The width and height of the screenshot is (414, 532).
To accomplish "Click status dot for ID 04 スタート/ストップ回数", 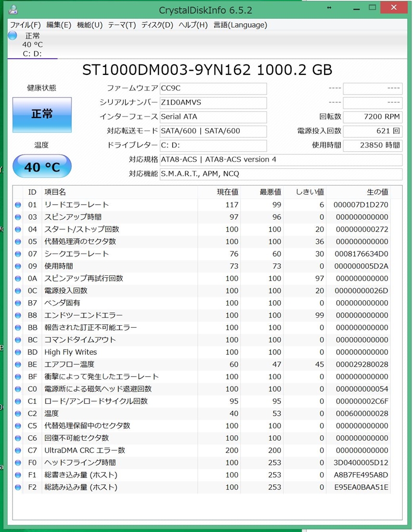I will point(18,229).
